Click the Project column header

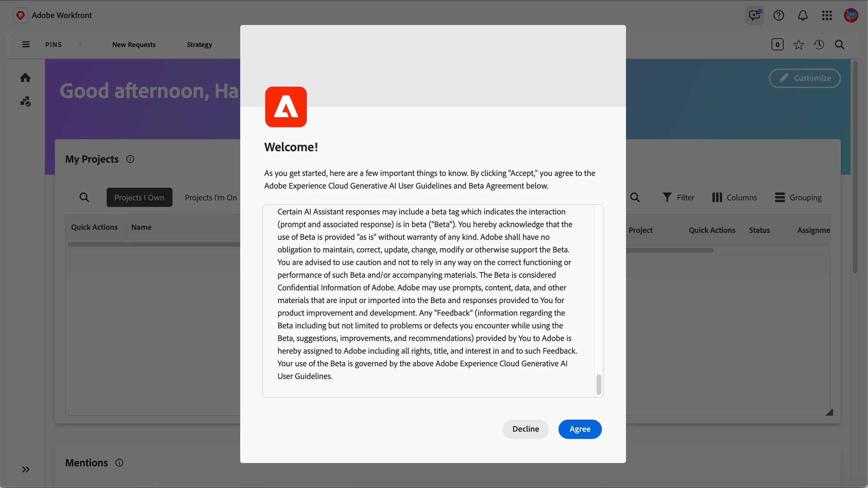click(640, 230)
